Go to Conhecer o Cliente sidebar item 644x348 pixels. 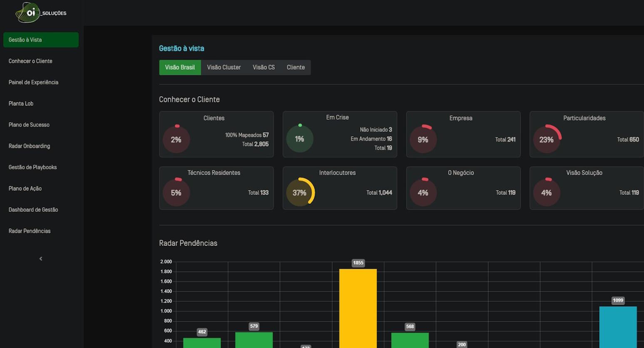pos(30,61)
